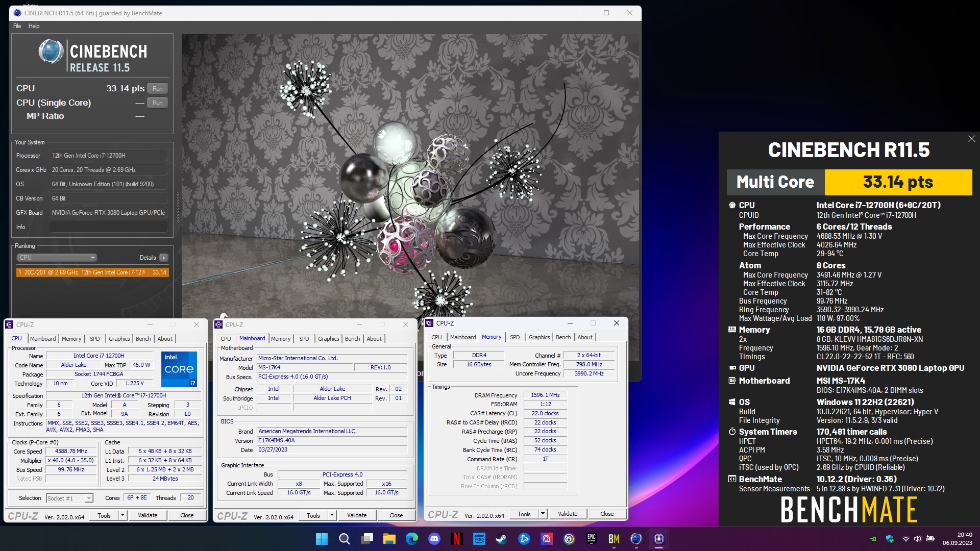Open Task View on the taskbar
Screen dimensions: 980x551
point(367,539)
